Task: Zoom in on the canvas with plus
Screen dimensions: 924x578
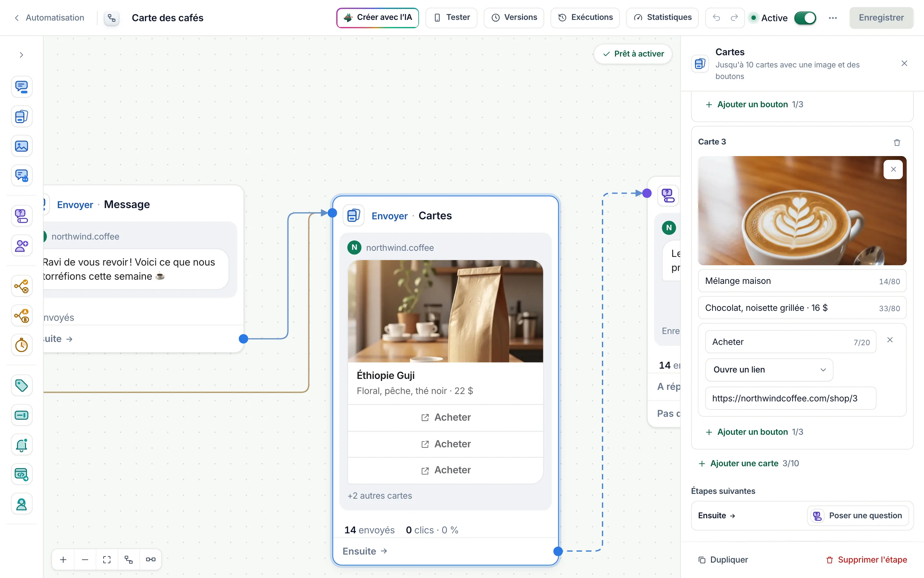Action: click(x=64, y=559)
